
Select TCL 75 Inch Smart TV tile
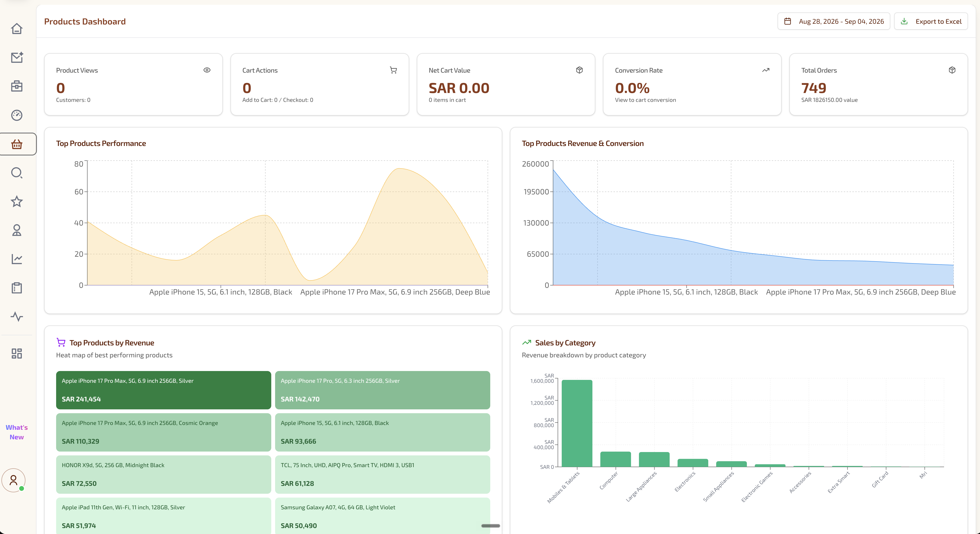click(382, 474)
